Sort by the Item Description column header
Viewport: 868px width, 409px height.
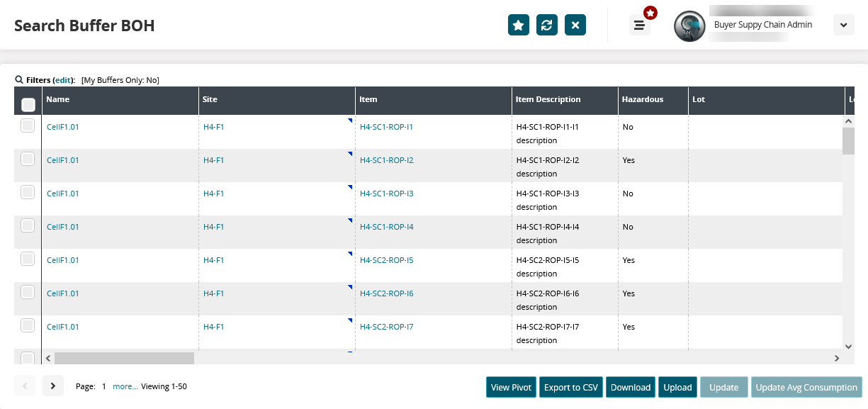(548, 99)
